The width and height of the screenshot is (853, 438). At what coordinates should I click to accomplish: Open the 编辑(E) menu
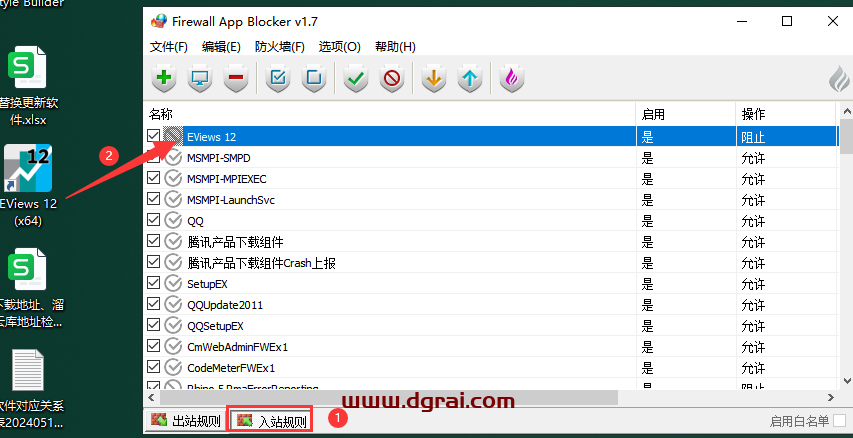click(221, 47)
